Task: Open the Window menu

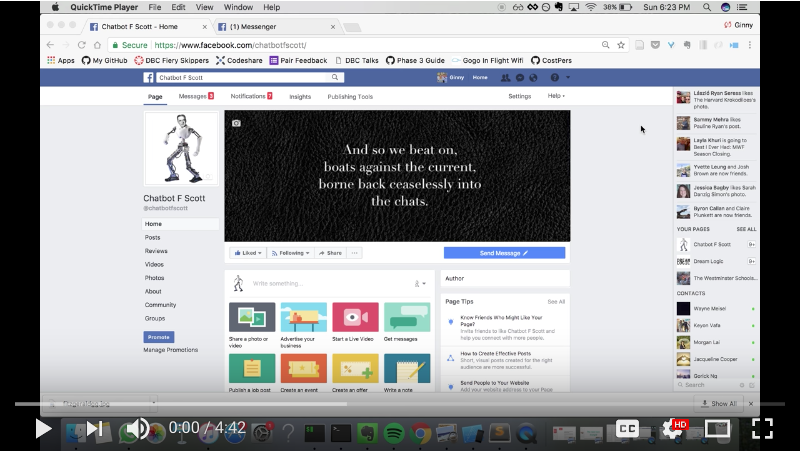Action: point(238,7)
